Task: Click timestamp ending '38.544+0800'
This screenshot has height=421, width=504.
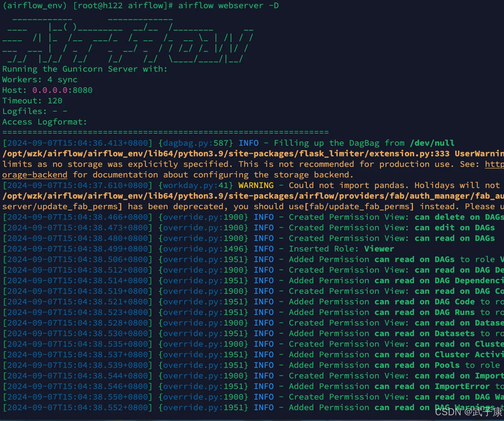Action: pos(78,376)
